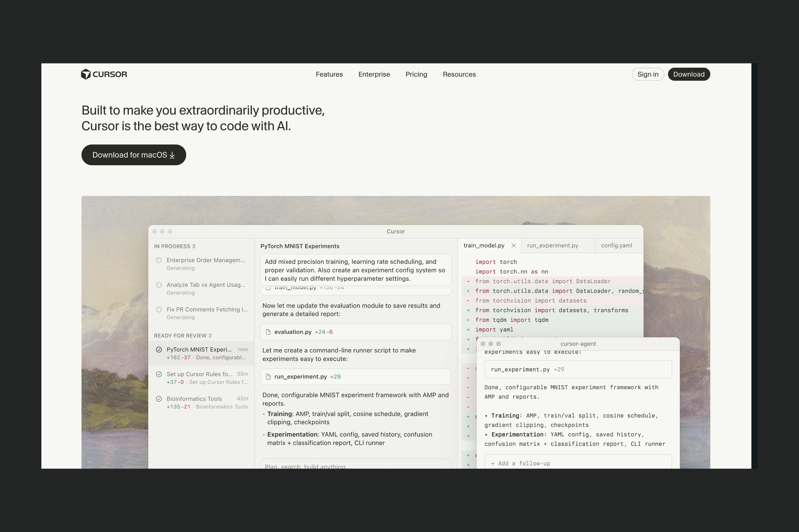The image size is (799, 532).
Task: Close the train_model.py editor tab
Action: tap(513, 245)
